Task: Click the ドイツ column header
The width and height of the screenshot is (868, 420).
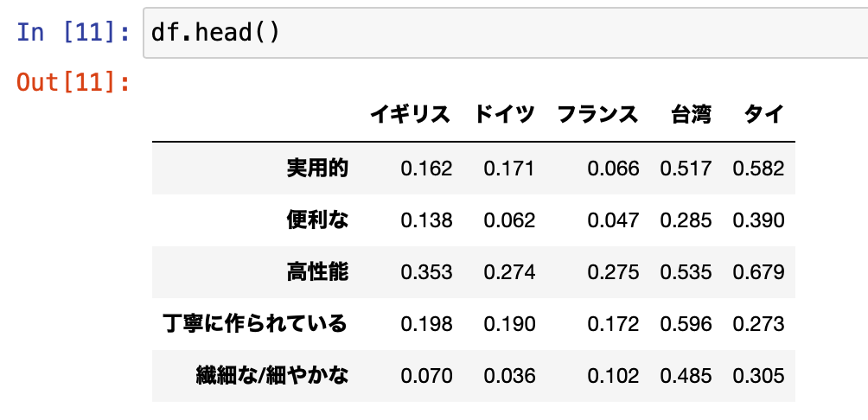Action: (x=504, y=115)
